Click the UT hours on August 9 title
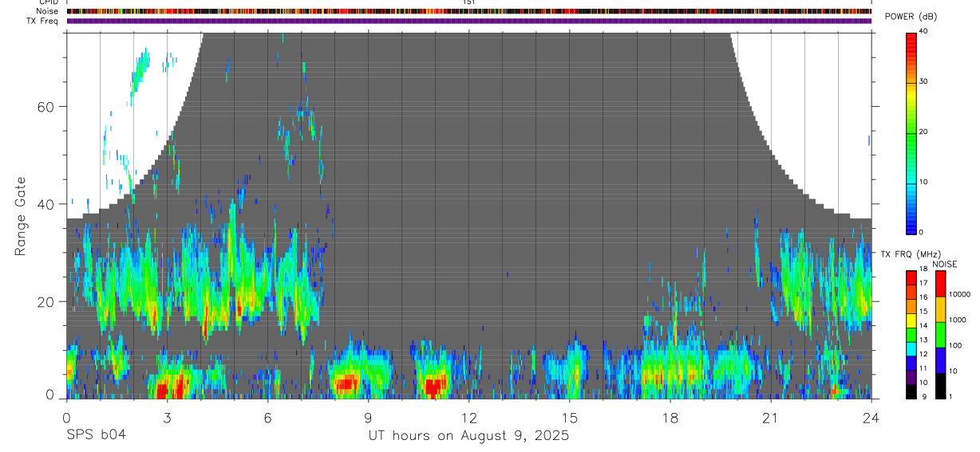Viewport: 980px width, 452px height. (468, 436)
